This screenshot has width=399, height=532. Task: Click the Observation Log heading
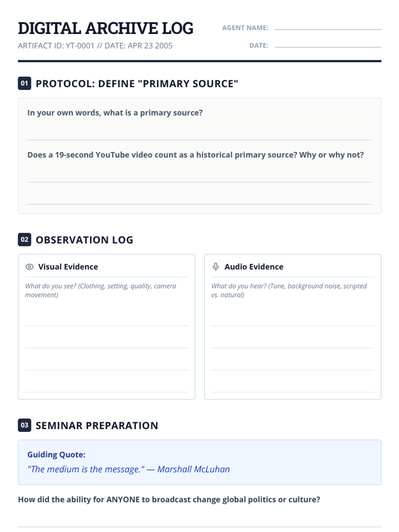click(x=84, y=240)
